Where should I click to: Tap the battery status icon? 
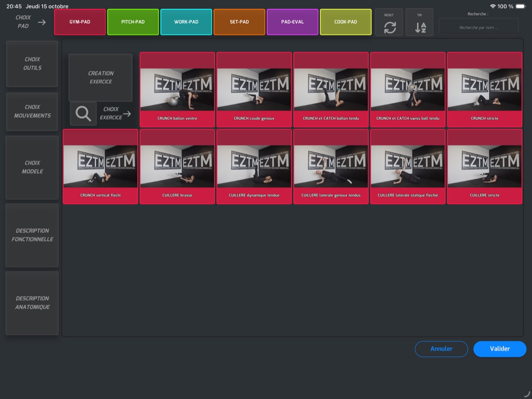click(520, 6)
